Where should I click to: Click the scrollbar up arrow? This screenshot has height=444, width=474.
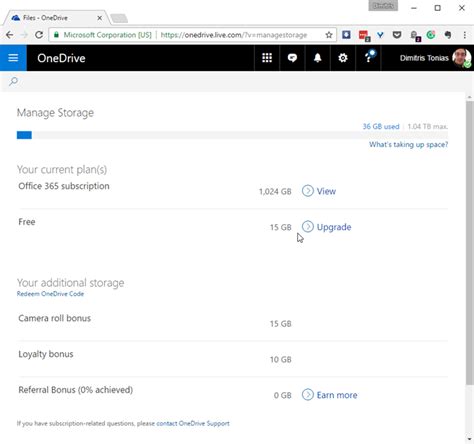point(470,97)
